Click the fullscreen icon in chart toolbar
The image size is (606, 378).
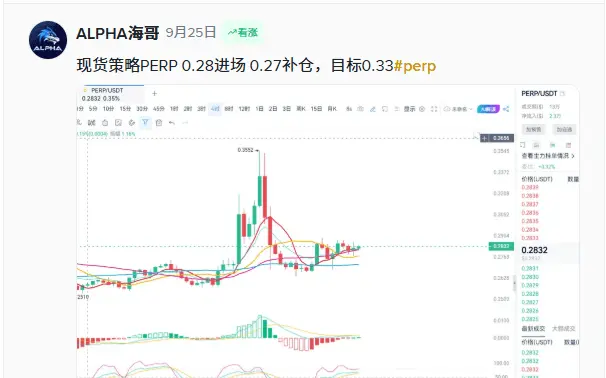[x=434, y=109]
